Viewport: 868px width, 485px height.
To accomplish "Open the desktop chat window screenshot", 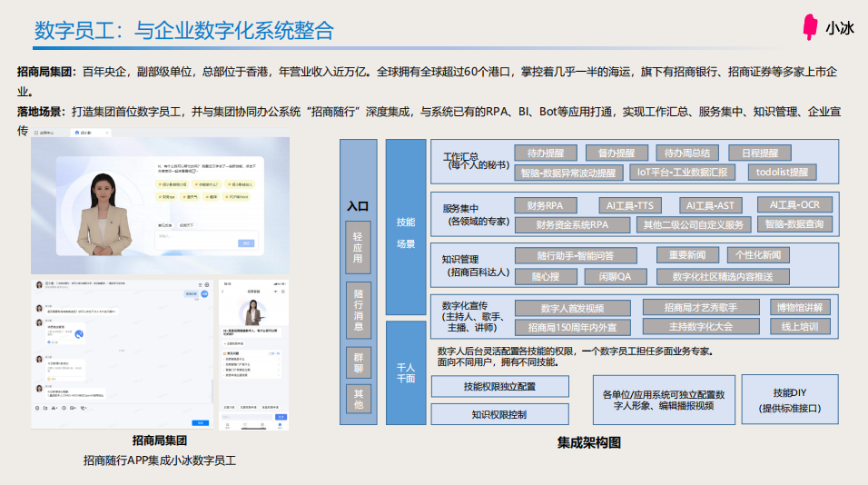I will (122, 354).
